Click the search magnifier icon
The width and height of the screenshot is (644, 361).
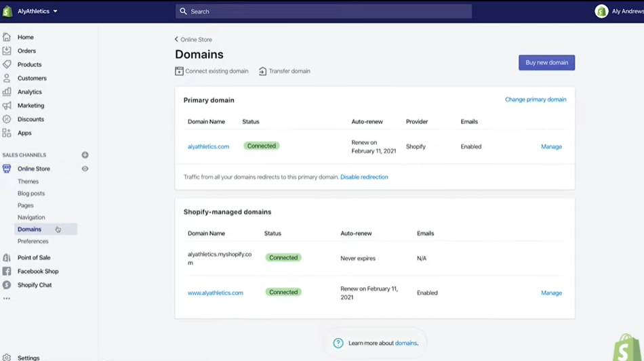183,11
